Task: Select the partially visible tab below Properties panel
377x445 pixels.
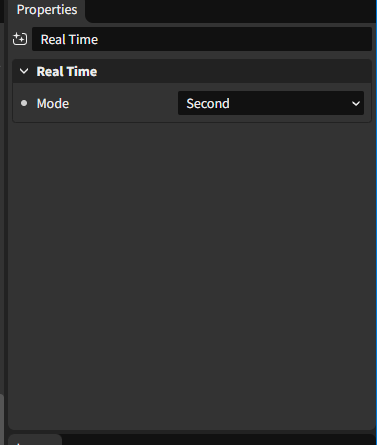Action: coord(35,440)
